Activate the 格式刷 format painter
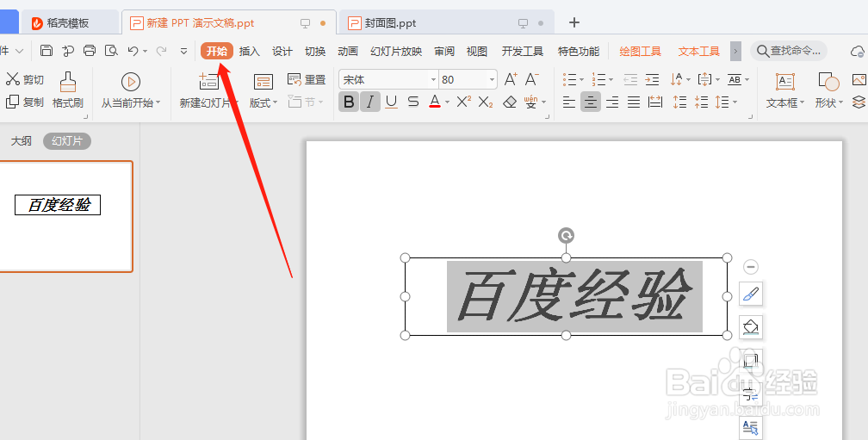This screenshot has width=868, height=440. point(68,90)
